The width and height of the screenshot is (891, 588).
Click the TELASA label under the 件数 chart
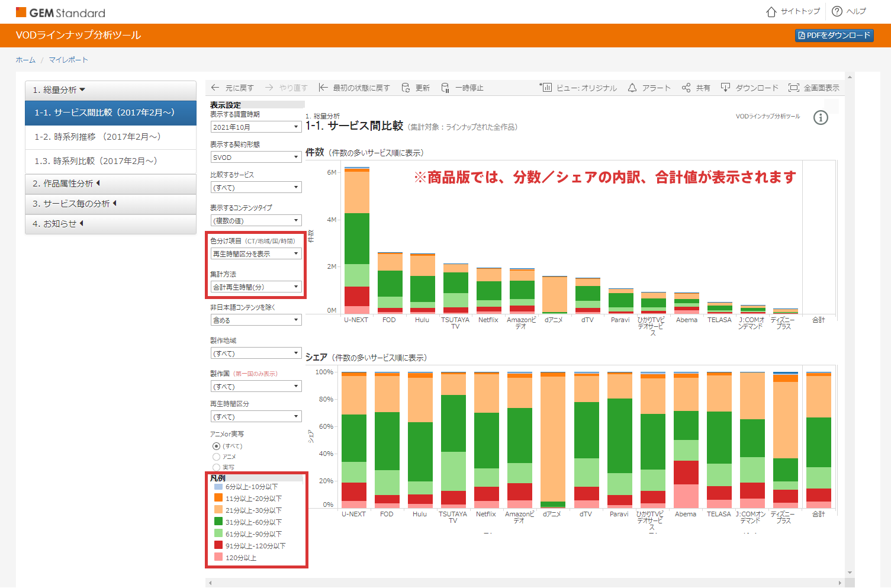pyautogui.click(x=719, y=320)
